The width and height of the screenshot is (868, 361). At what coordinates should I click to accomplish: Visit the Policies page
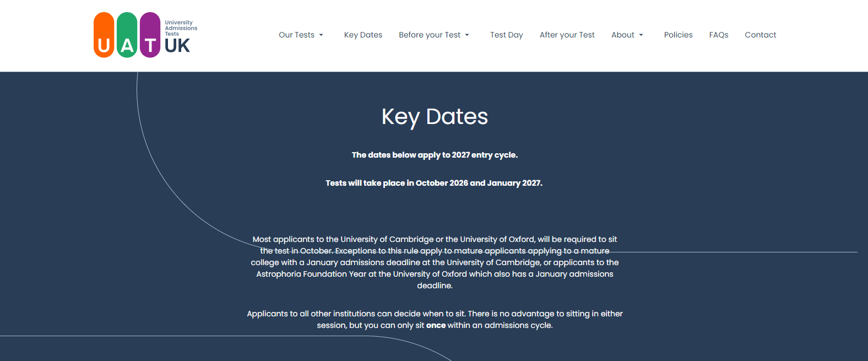tap(679, 35)
